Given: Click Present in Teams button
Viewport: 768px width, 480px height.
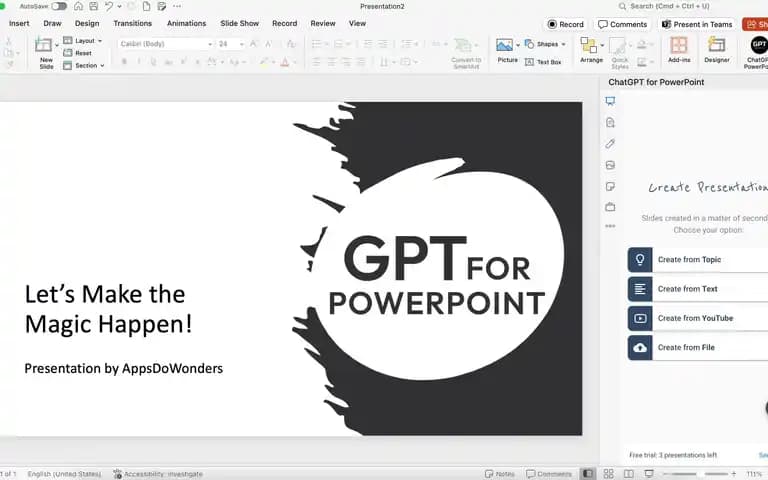Looking at the screenshot, I should 696,24.
